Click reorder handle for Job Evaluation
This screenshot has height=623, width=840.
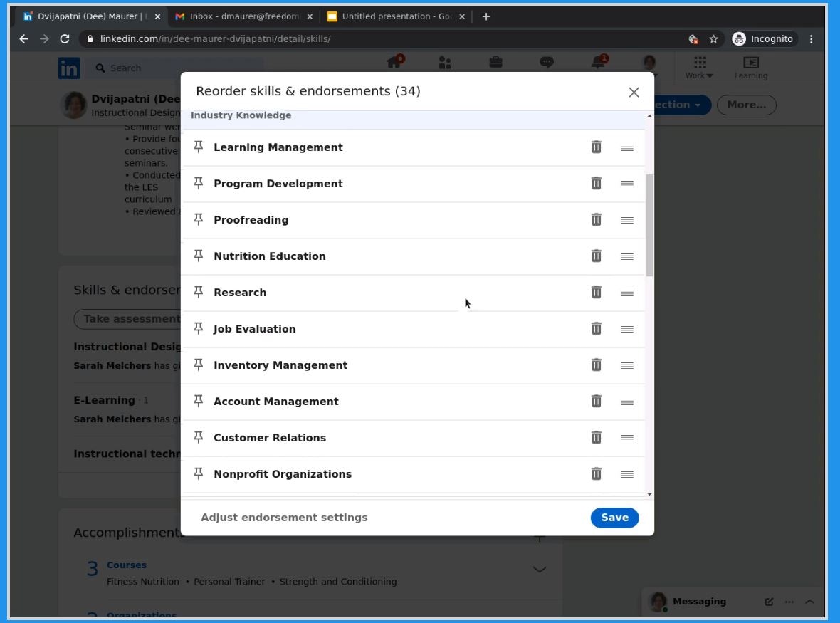click(x=626, y=329)
